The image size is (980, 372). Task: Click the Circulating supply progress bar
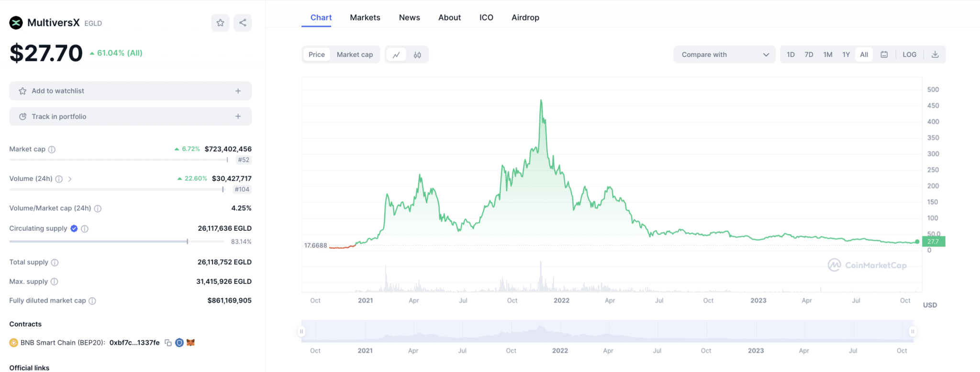117,242
